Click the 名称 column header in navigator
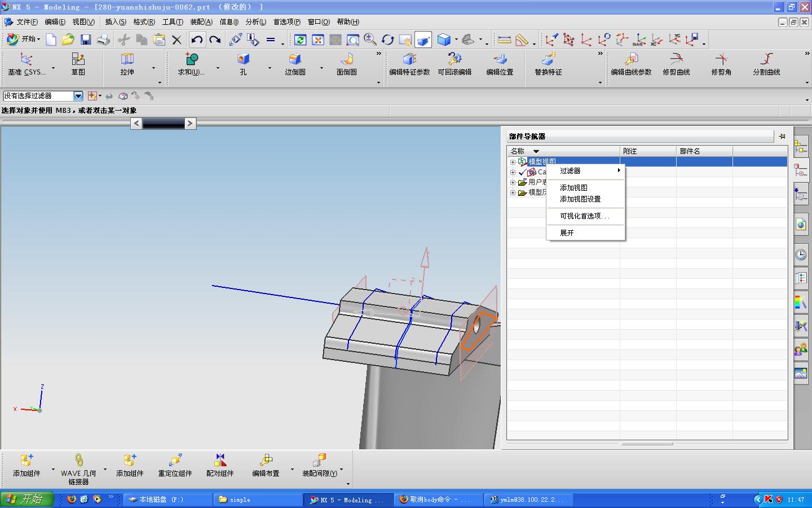The image size is (812, 508). pyautogui.click(x=563, y=151)
